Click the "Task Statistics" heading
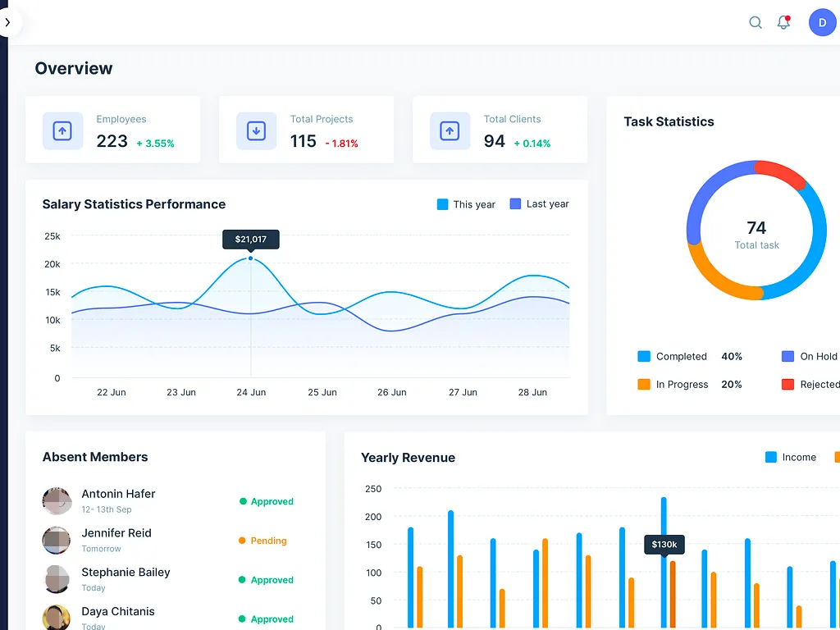Screen dimensions: 840x630 pos(669,121)
